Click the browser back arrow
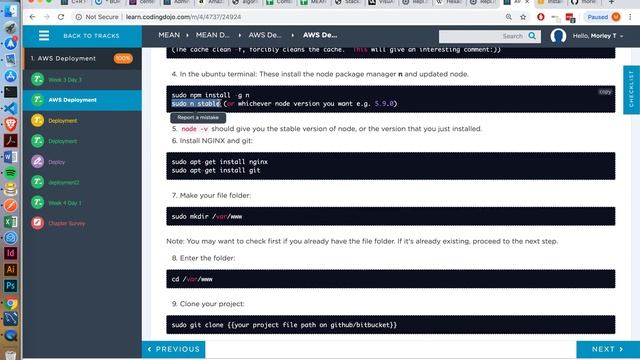 [x=32, y=17]
